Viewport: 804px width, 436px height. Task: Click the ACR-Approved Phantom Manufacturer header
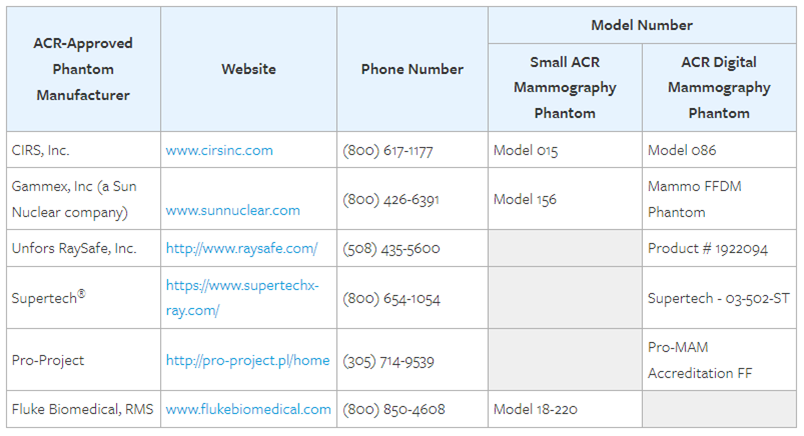[83, 69]
